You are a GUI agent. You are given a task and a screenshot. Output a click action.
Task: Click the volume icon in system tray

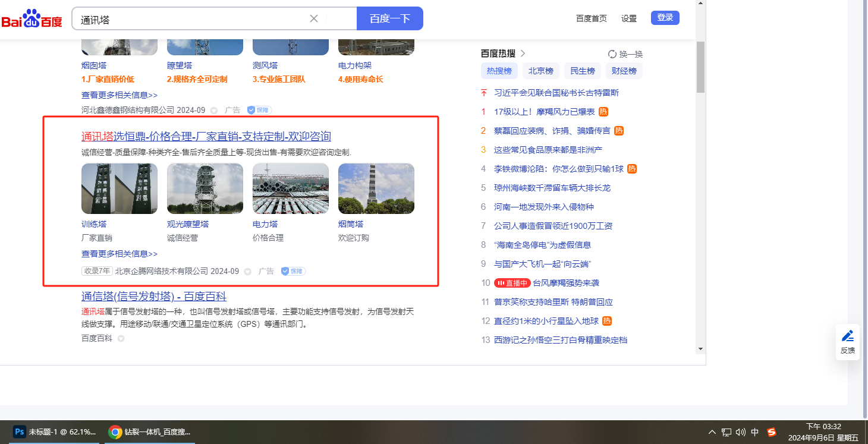tap(740, 432)
